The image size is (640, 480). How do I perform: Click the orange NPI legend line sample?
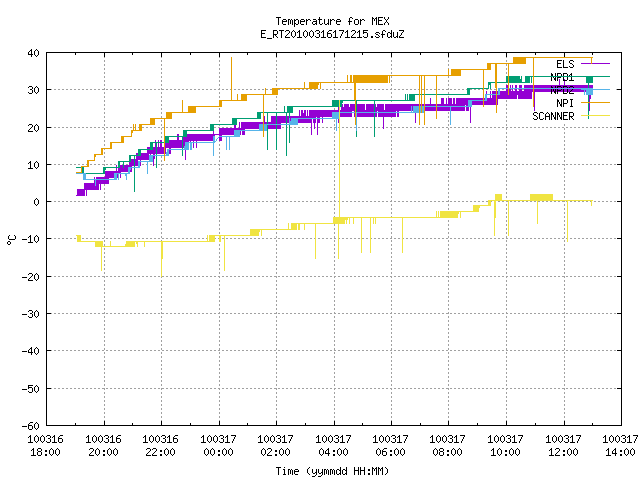pyautogui.click(x=596, y=103)
